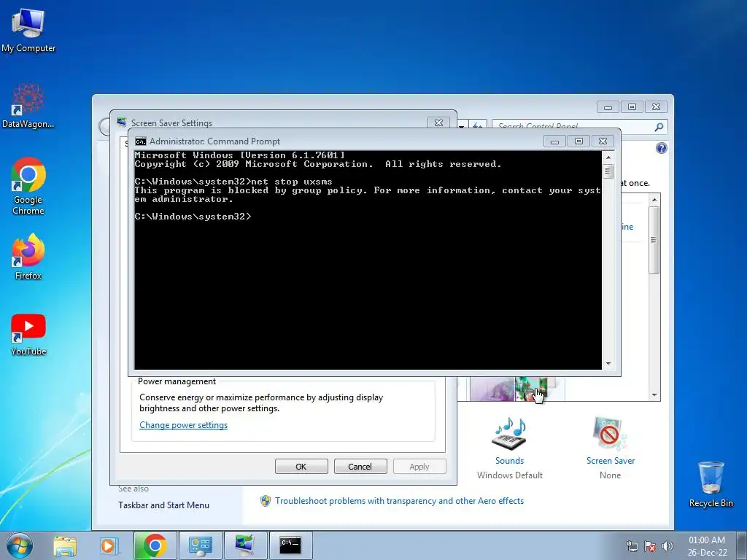This screenshot has width=747, height=560.
Task: Open Change power settings link
Action: (x=183, y=425)
